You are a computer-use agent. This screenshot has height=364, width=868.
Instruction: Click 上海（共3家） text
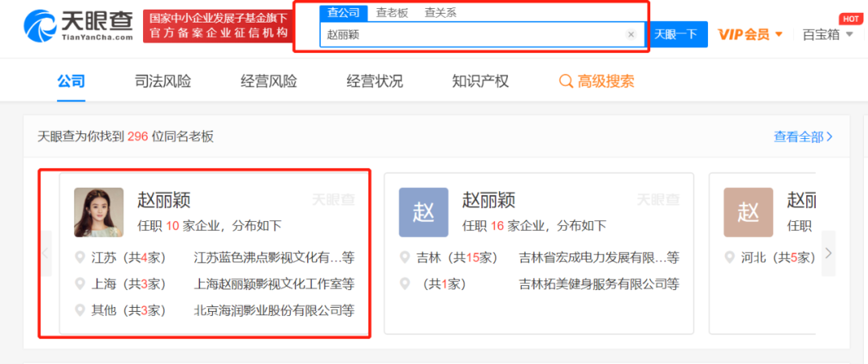pyautogui.click(x=129, y=284)
